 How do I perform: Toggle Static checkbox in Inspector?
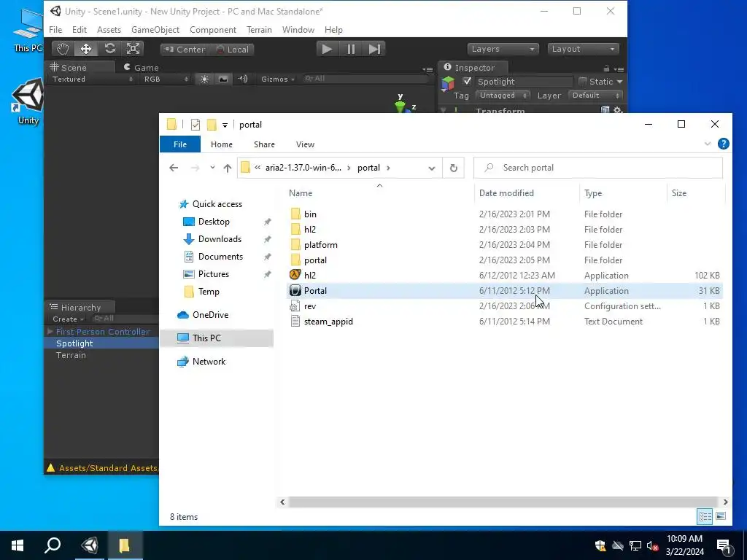pyautogui.click(x=583, y=82)
